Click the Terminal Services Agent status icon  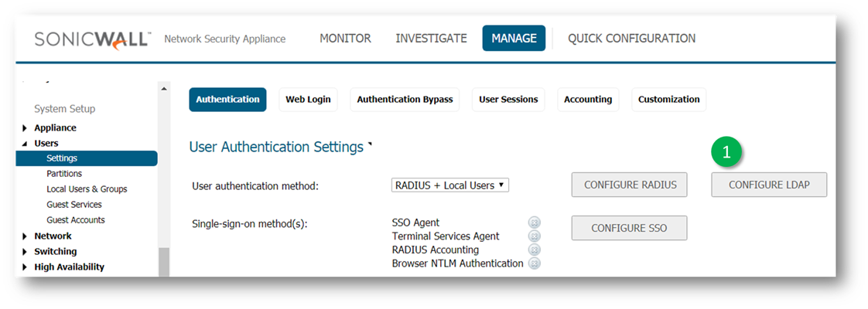[534, 236]
